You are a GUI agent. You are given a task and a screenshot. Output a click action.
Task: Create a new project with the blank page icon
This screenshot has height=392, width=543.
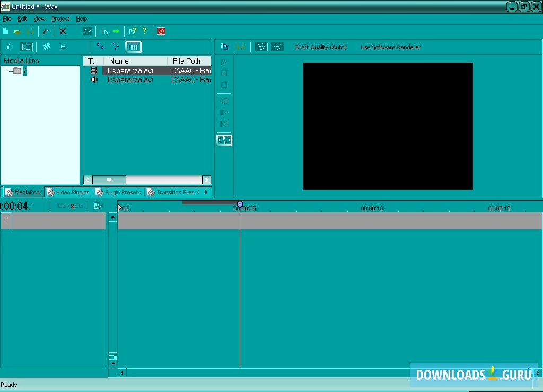[x=5, y=31]
